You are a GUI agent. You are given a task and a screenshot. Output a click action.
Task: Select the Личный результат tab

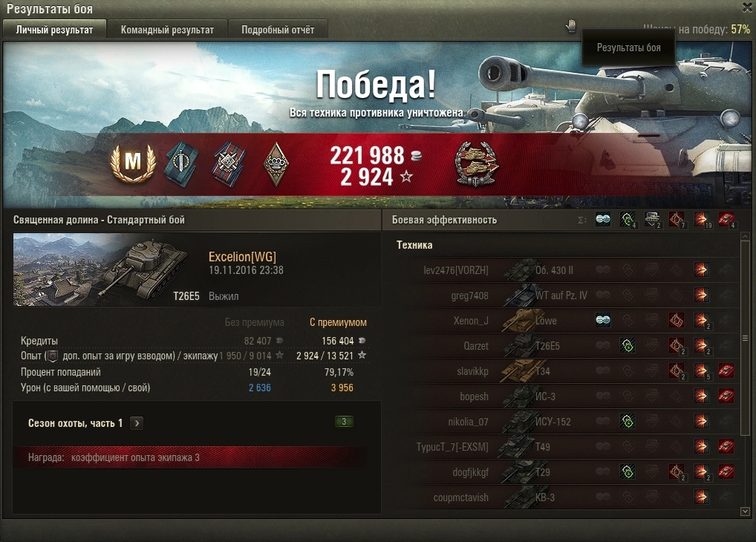click(54, 30)
